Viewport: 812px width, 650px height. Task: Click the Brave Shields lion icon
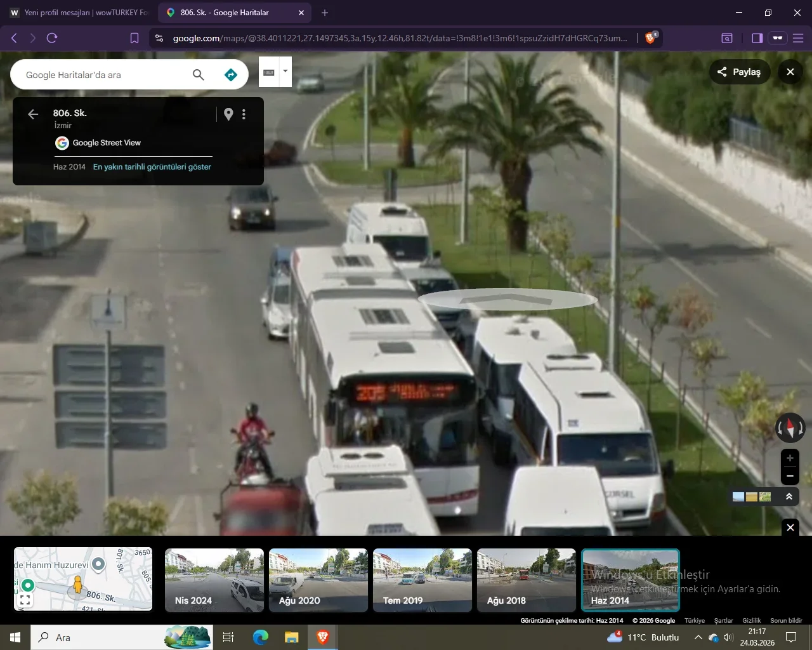point(650,38)
